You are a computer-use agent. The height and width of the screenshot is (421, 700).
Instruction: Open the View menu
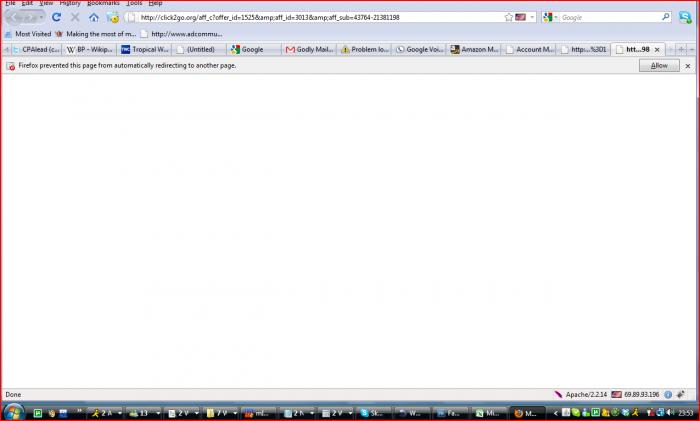tap(46, 3)
